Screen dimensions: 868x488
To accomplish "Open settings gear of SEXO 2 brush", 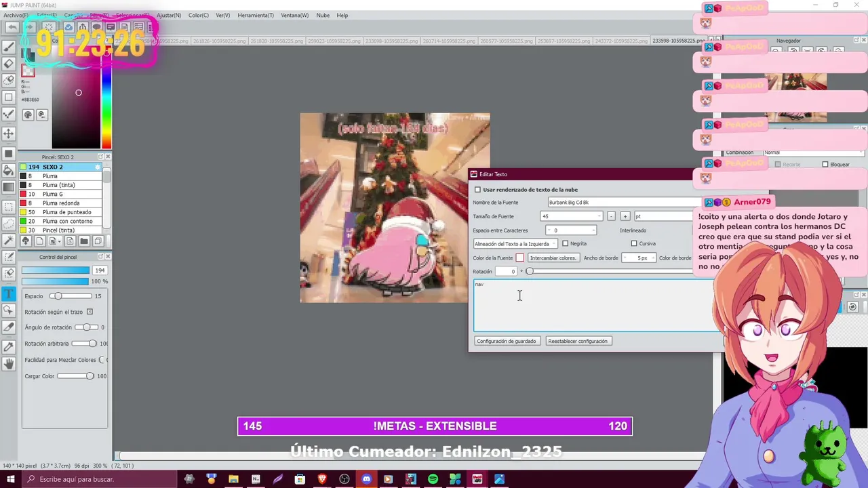I will (98, 167).
